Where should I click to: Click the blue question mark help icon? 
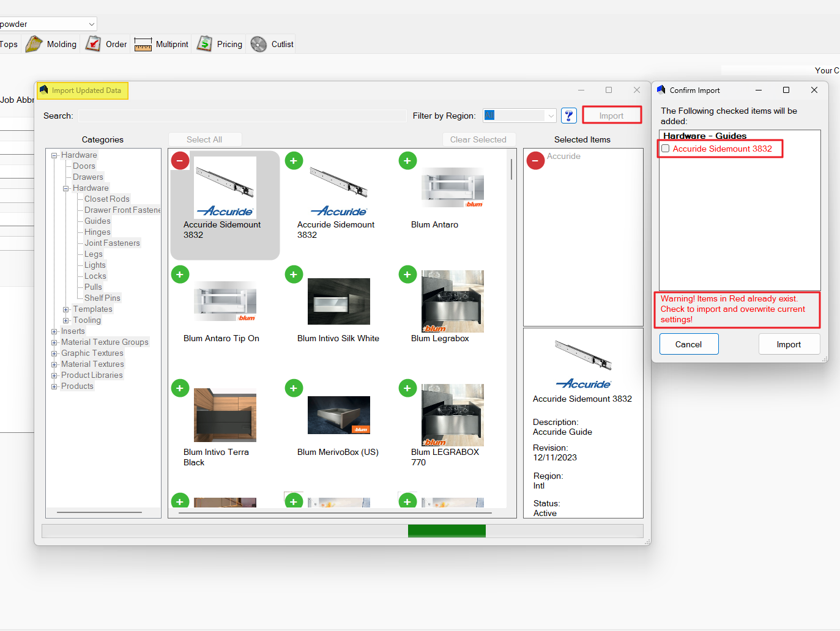coord(569,116)
